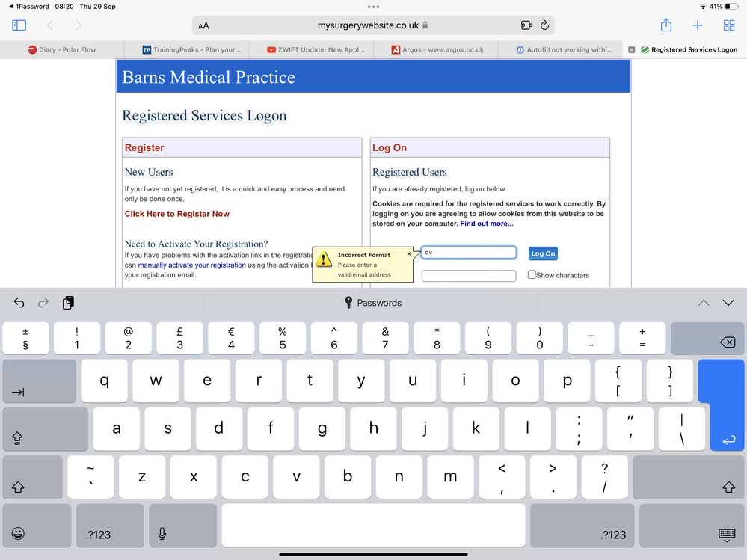Tap the microphone dictation key
Image resolution: width=747 pixels, height=560 pixels.
click(x=162, y=533)
